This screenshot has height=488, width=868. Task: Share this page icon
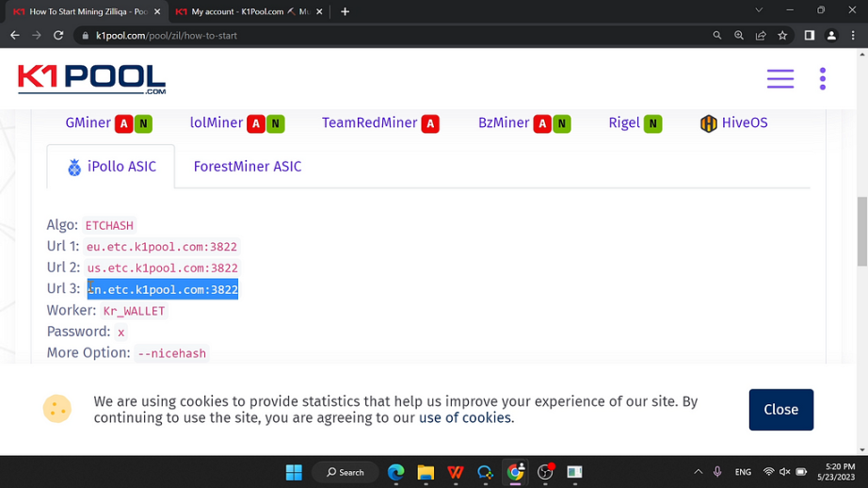pyautogui.click(x=761, y=36)
